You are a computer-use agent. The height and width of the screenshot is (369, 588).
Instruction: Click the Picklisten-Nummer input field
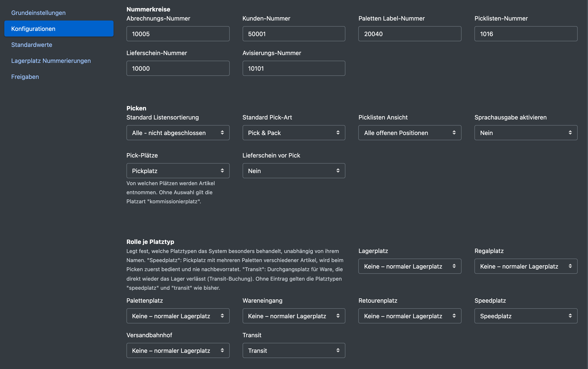[526, 34]
